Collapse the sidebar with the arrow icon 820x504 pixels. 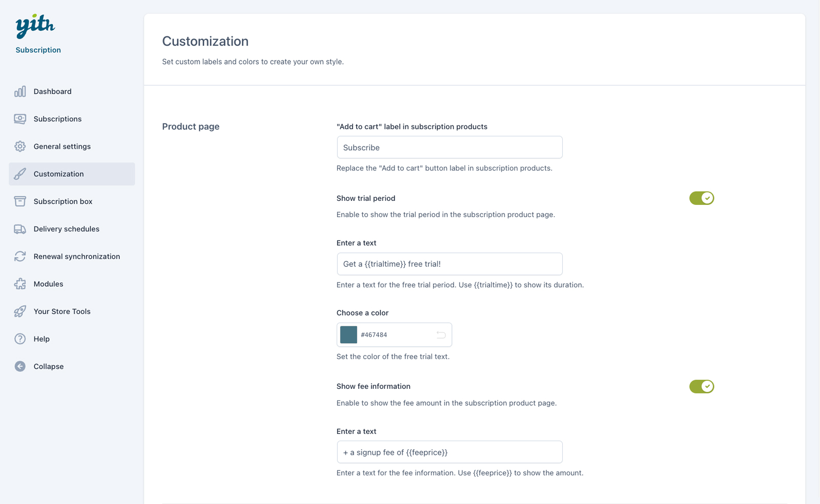click(20, 367)
